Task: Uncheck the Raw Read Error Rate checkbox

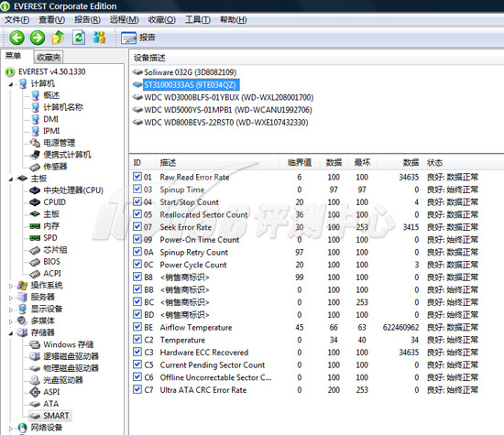Action: tap(137, 177)
